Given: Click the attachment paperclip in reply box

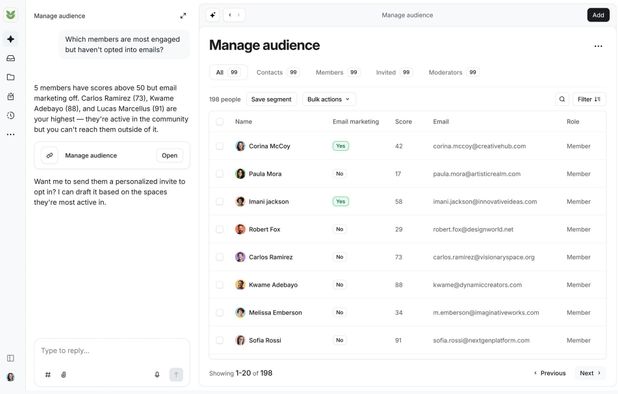Looking at the screenshot, I should coord(63,375).
